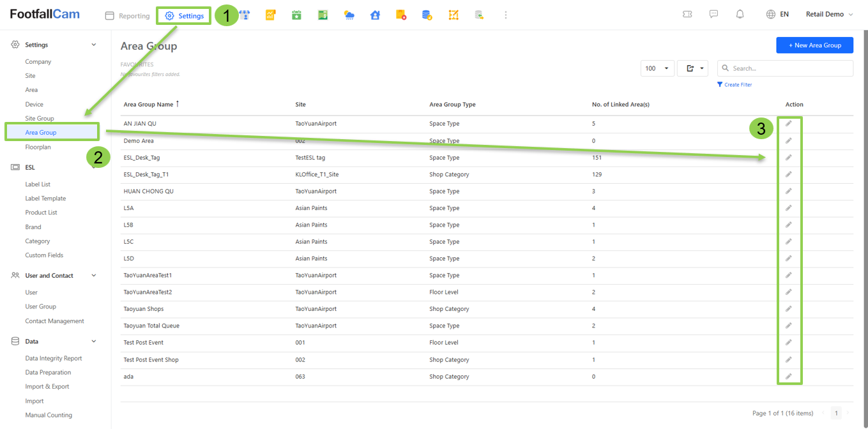Viewport: 868px width, 429px height.
Task: Click the ticket icon in top bar
Action: click(687, 14)
